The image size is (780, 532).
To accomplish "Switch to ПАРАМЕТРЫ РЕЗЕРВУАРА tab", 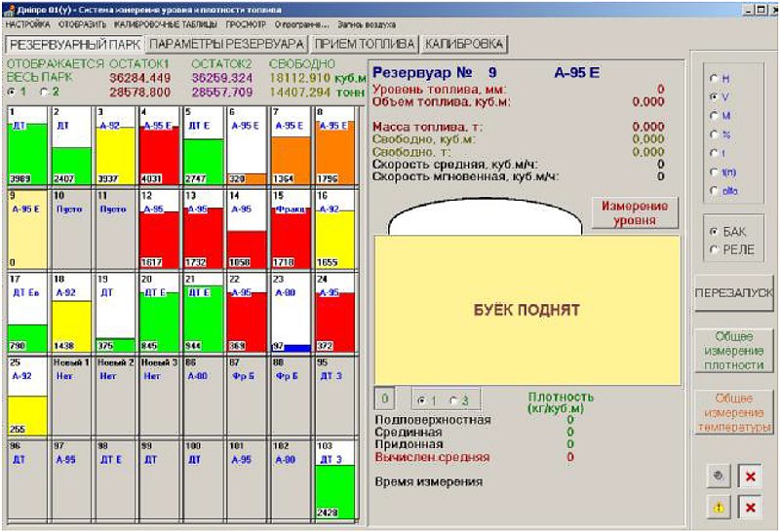I will point(227,44).
